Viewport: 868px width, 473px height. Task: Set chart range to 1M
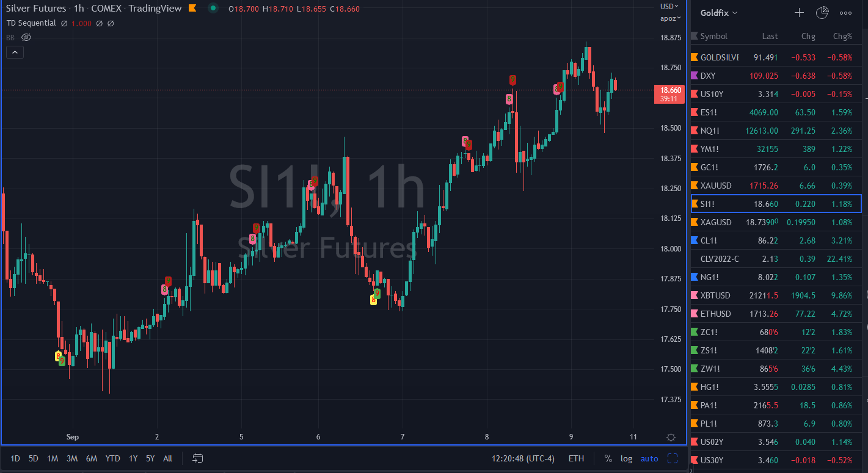coord(53,458)
